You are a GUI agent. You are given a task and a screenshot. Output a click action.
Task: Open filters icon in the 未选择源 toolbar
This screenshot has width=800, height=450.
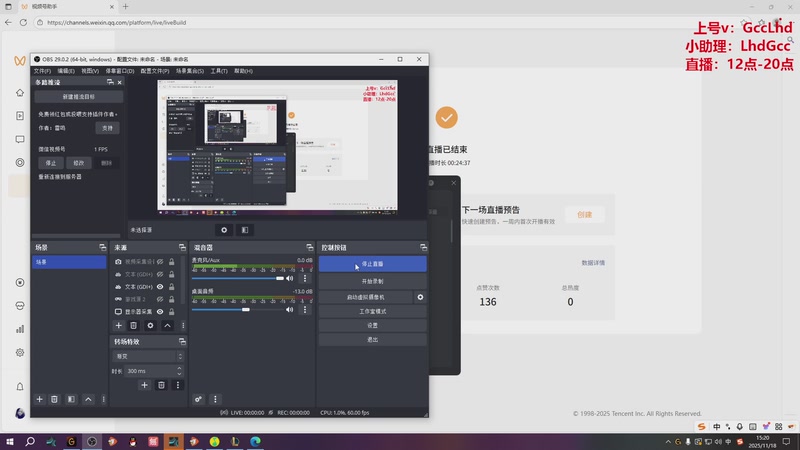[x=245, y=230]
